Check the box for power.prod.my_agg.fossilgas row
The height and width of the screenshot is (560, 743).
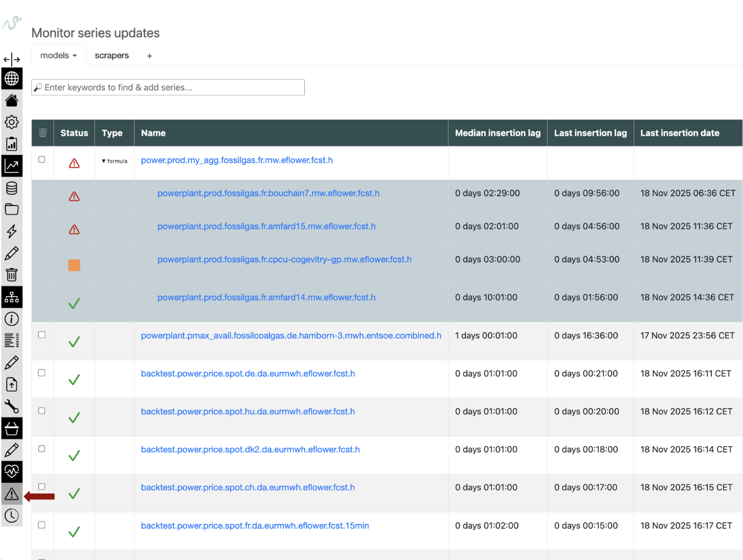(42, 159)
